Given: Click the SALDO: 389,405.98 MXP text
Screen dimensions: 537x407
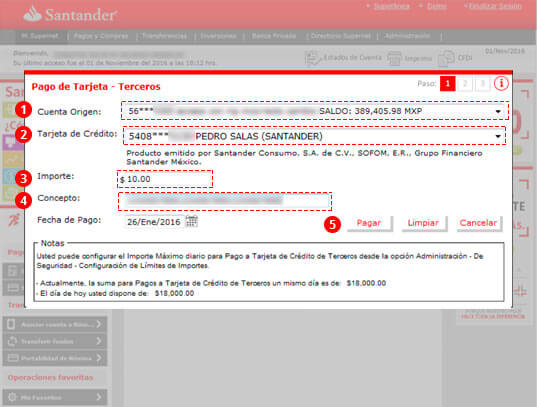Looking at the screenshot, I should pyautogui.click(x=371, y=111).
